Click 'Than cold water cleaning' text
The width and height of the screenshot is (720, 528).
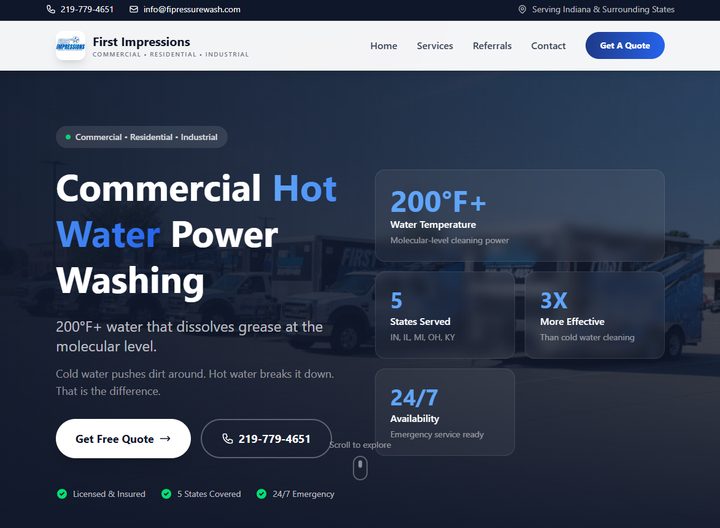[x=587, y=337]
